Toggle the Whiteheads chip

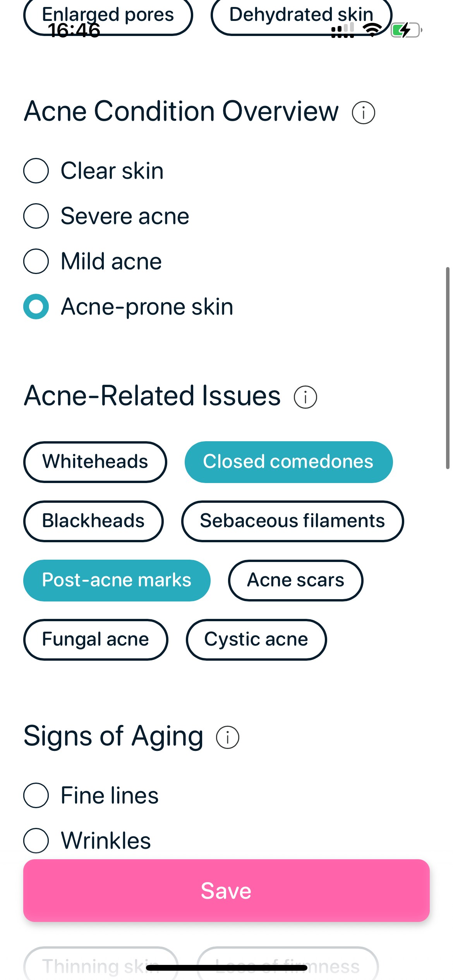point(95,462)
